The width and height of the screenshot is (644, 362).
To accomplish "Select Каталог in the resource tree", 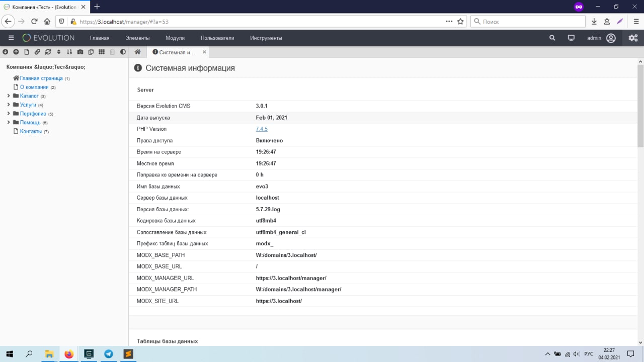I will point(29,96).
